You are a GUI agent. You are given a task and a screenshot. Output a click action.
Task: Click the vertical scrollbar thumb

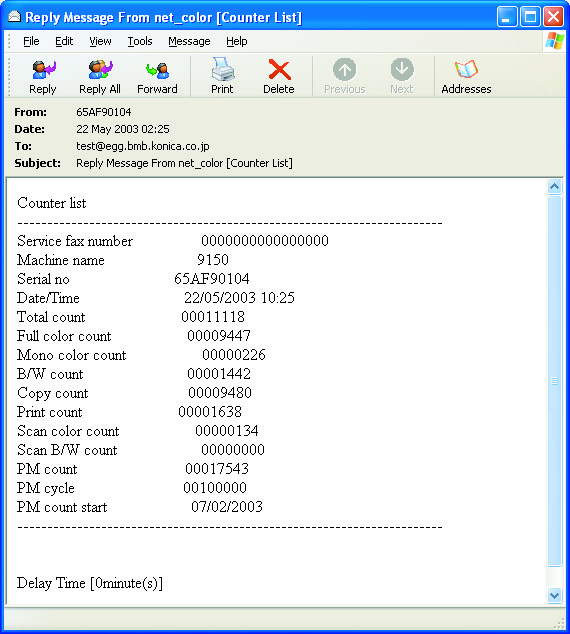(555, 381)
